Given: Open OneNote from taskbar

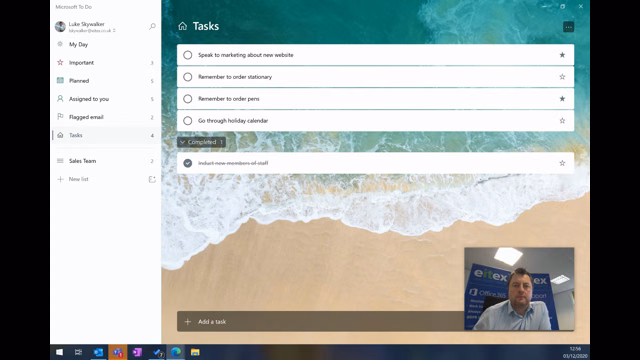Looking at the screenshot, I should coord(137,352).
